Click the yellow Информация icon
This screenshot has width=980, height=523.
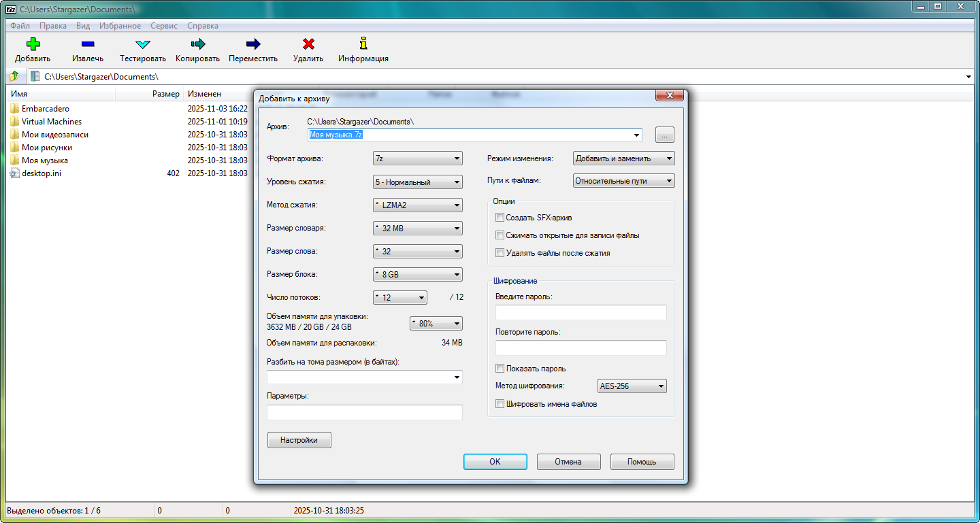(363, 44)
